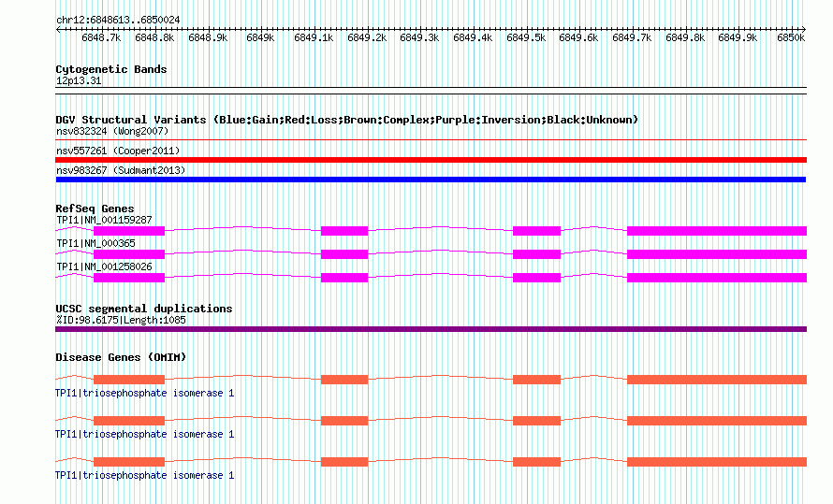The image size is (833, 504).
Task: Click the 6848.8k ruler label
Action: tap(154, 37)
